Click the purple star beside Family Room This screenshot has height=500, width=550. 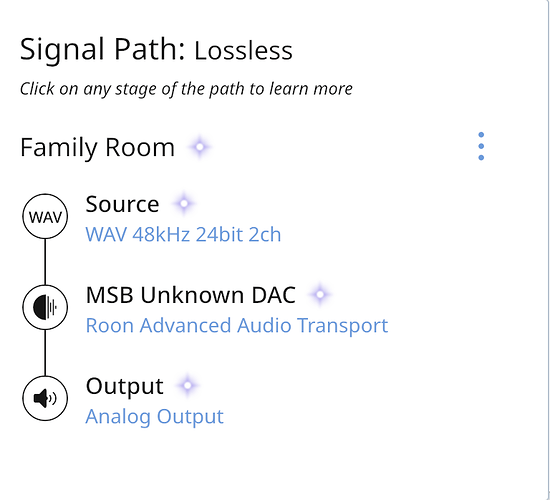200,147
